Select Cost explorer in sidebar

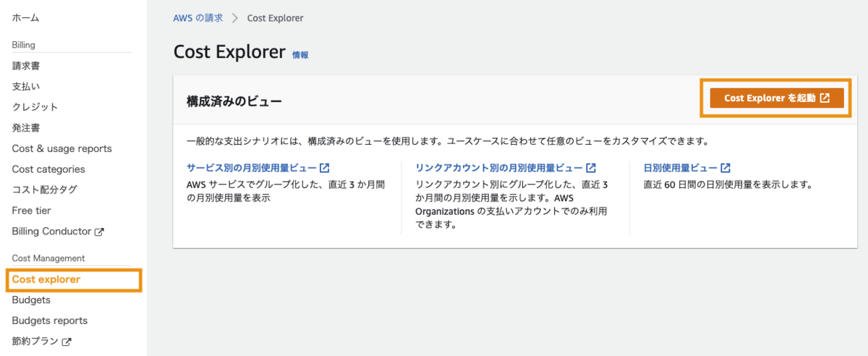[x=46, y=279]
